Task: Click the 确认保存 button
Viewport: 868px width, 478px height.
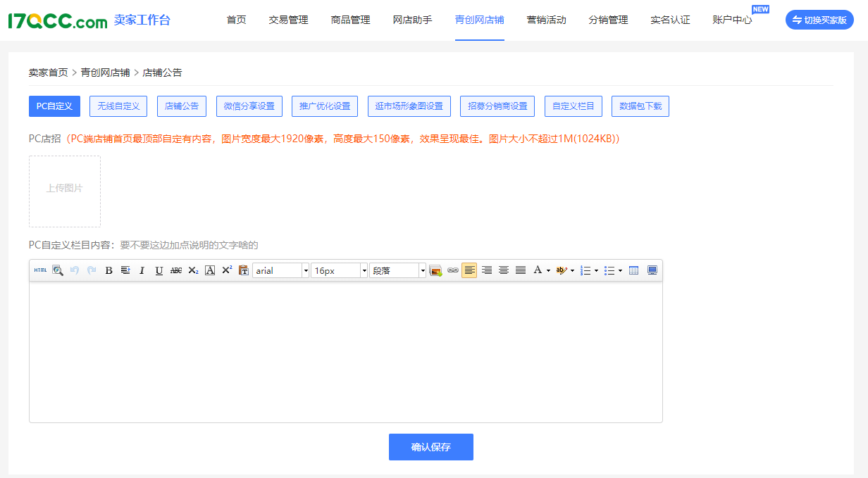Action: point(430,447)
